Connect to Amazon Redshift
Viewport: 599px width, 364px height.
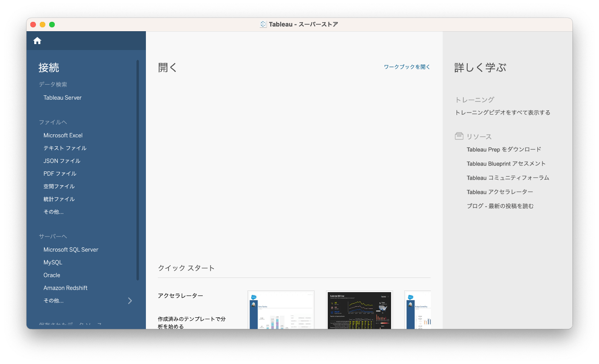(x=65, y=288)
